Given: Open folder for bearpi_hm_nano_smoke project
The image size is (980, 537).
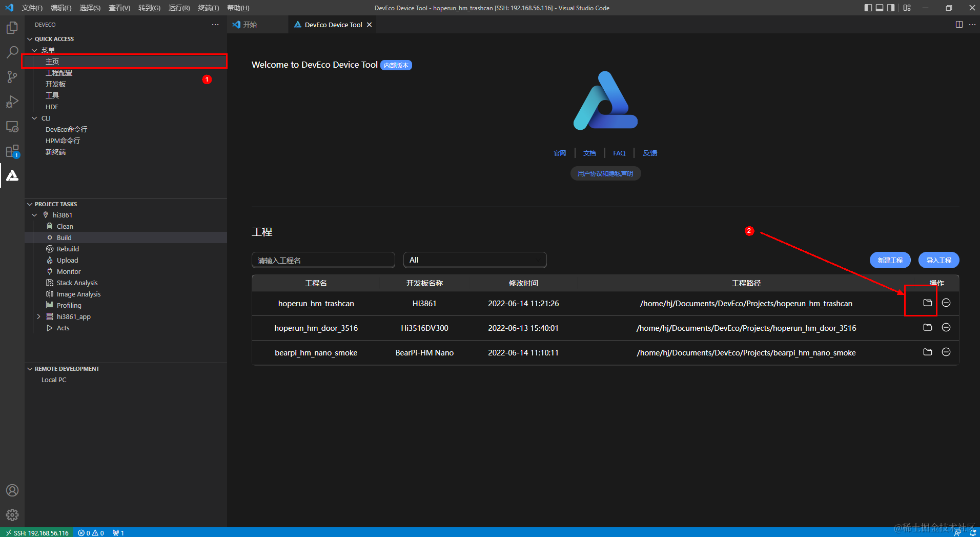Looking at the screenshot, I should (x=928, y=352).
